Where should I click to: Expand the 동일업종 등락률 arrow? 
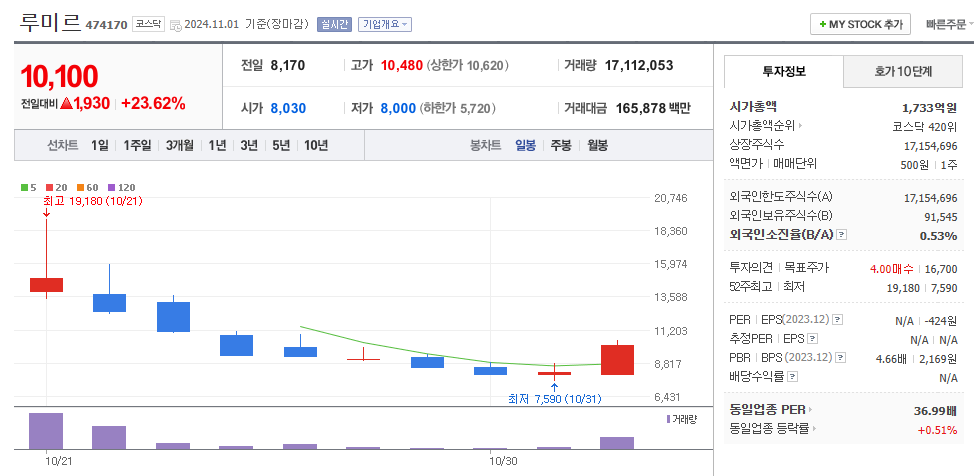click(815, 429)
